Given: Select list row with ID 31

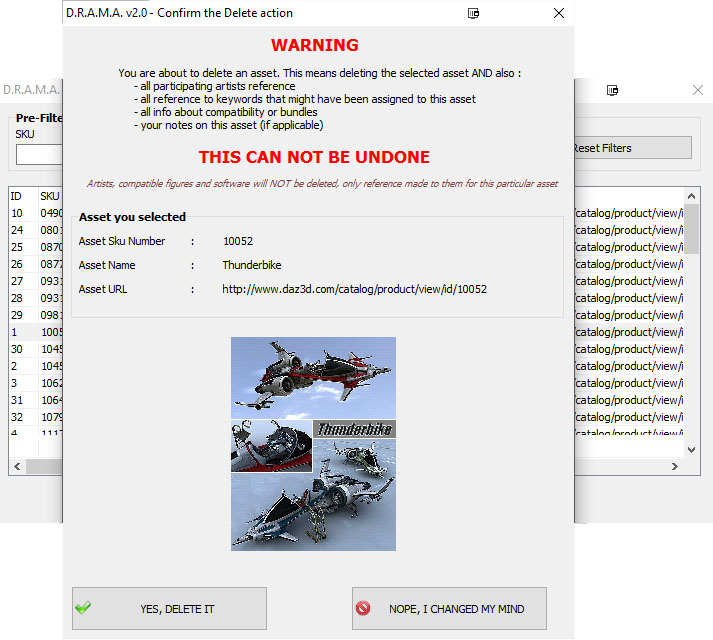Looking at the screenshot, I should pyautogui.click(x=36, y=400).
